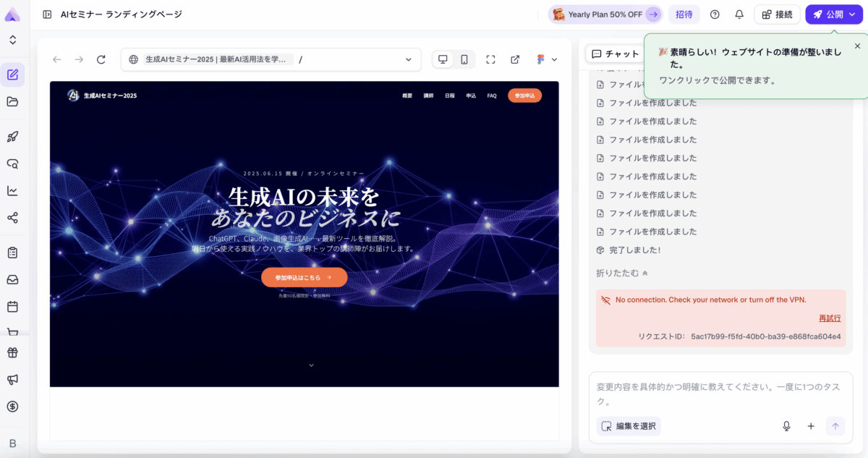Click 日程 in the preview site nav
The height and width of the screenshot is (458, 868).
pos(450,96)
